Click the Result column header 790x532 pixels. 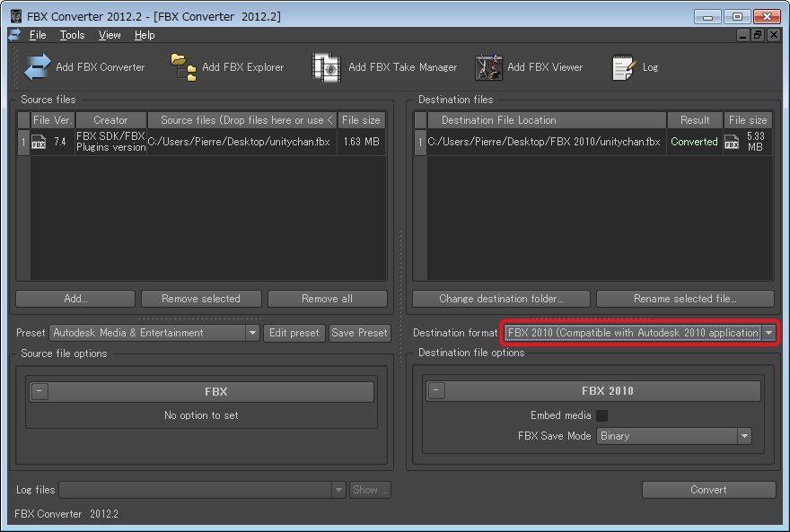click(x=695, y=120)
